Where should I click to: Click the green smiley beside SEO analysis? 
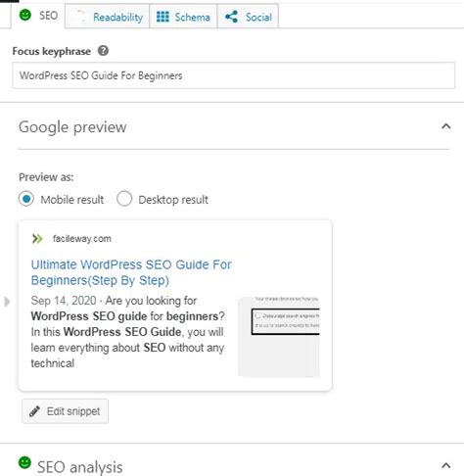click(x=24, y=462)
